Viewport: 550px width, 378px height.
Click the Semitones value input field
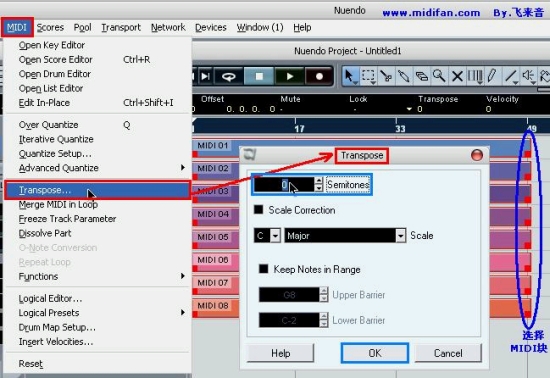pos(284,184)
